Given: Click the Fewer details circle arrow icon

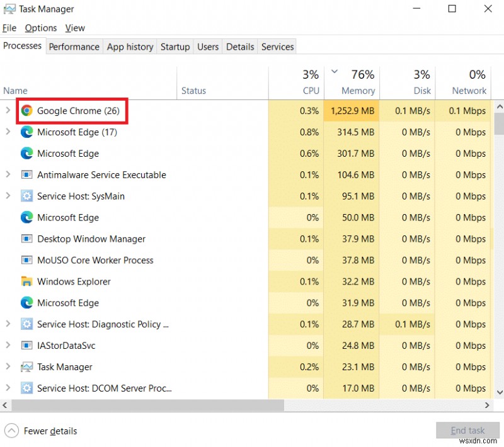Looking at the screenshot, I should click(x=11, y=431).
